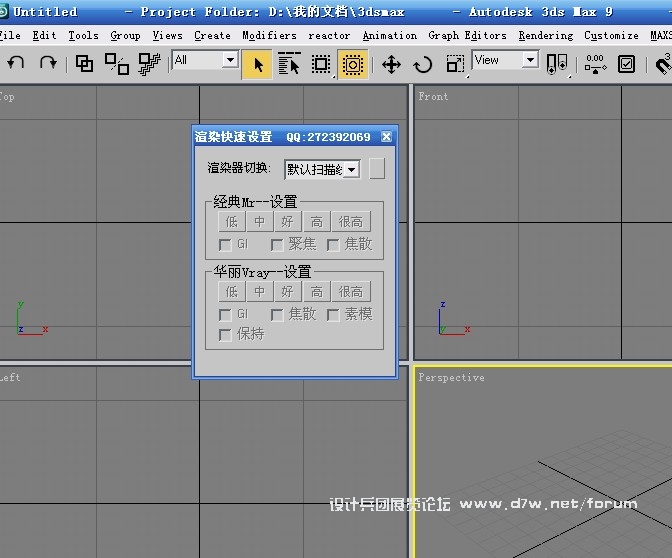Click the Perspective viewport label
Viewport: 672px width, 558px height.
(451, 378)
